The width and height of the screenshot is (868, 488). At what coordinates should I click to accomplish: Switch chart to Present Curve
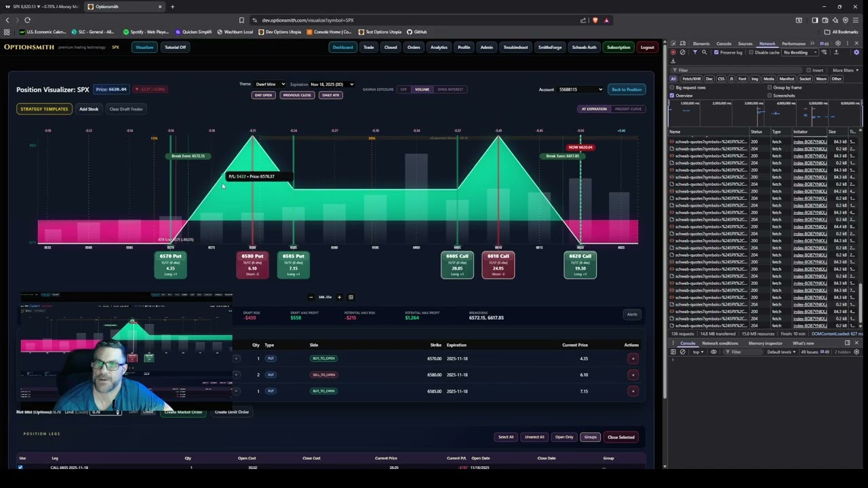tap(628, 109)
